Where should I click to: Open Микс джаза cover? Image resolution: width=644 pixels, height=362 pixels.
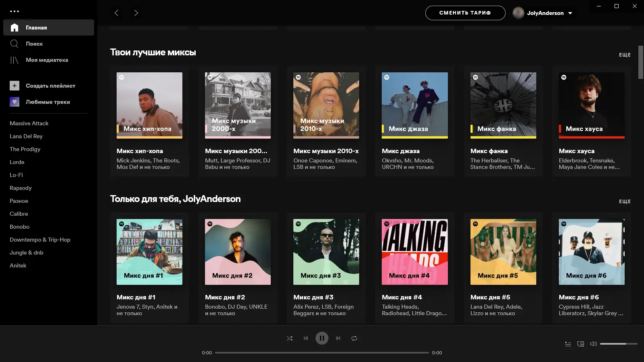[415, 105]
